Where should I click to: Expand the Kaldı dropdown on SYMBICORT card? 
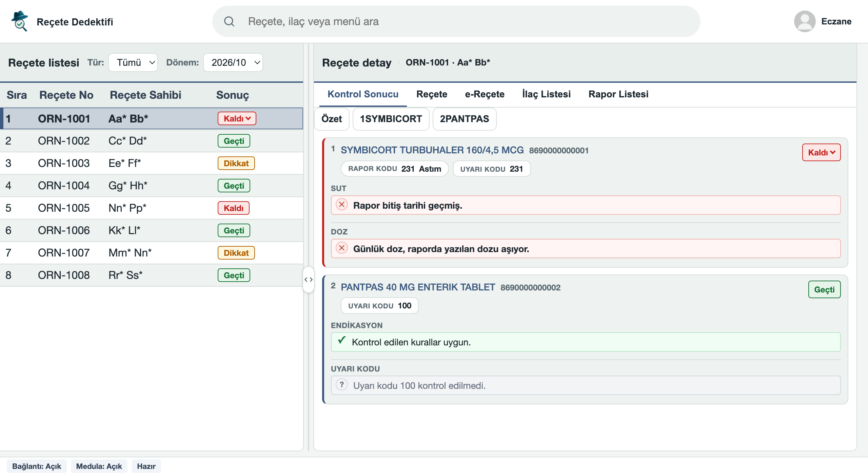point(821,152)
